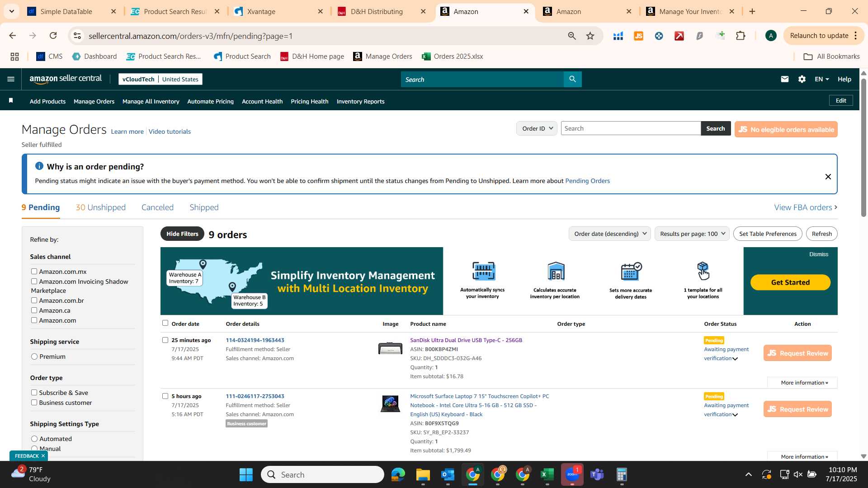Check the Amazon.ca checkbox
Image resolution: width=868 pixels, height=488 pixels.
point(34,310)
